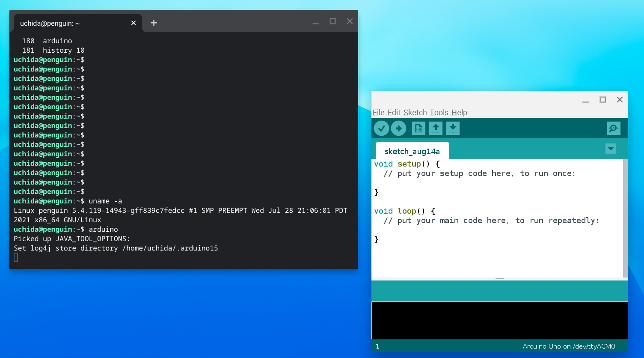The height and width of the screenshot is (358, 644).
Task: Click the Verify (checkmark) toolbar icon
Action: coord(381,128)
